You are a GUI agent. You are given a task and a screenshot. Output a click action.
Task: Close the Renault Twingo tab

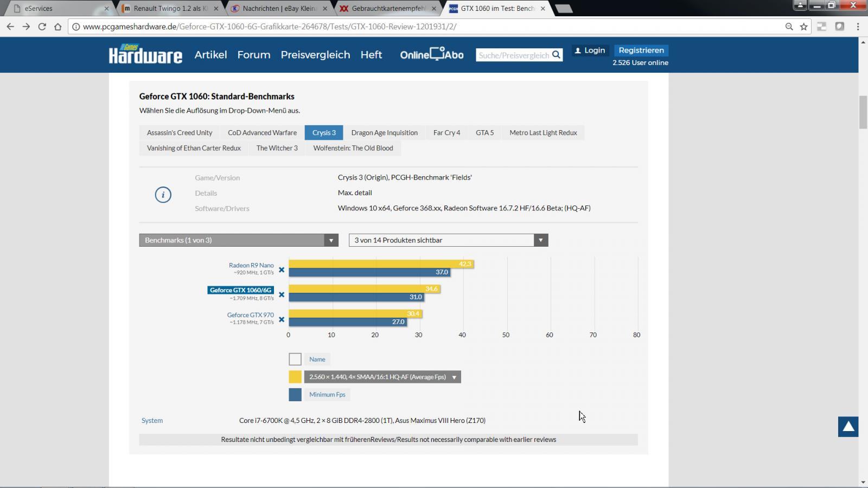(x=216, y=9)
